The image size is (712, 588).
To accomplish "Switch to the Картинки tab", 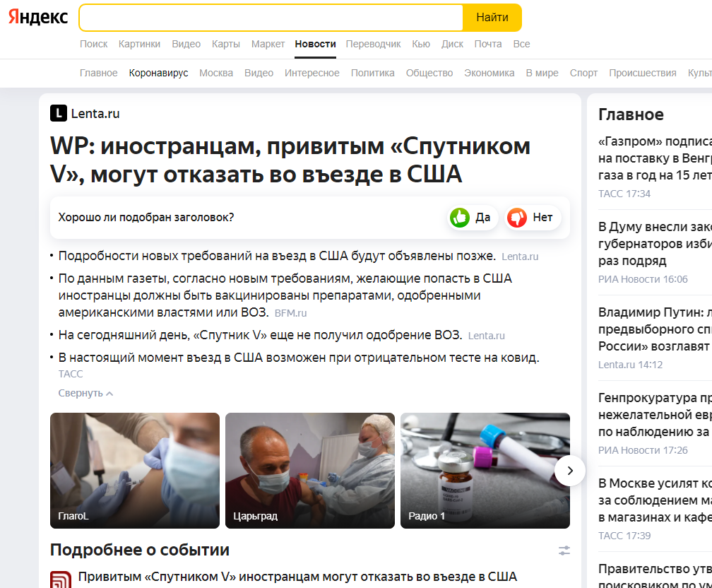I will (139, 44).
